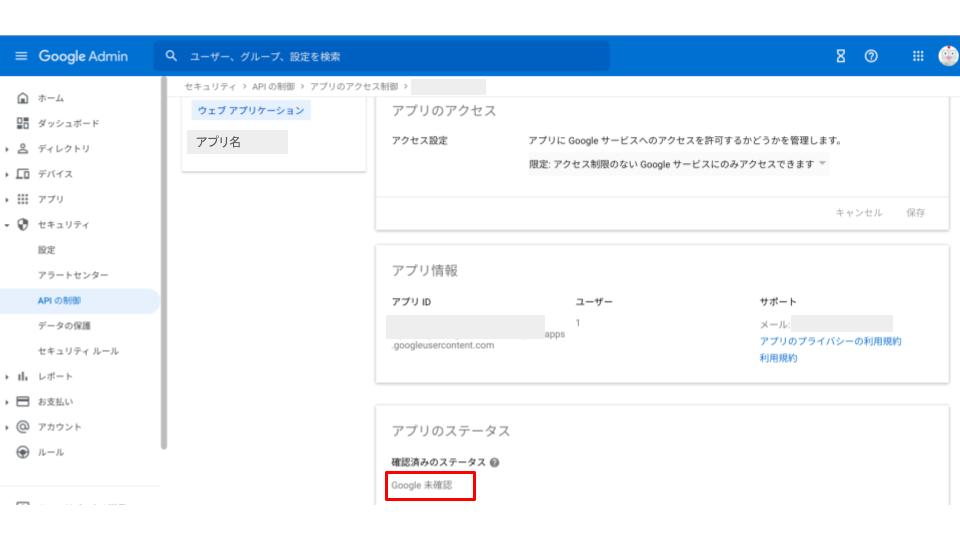Open the help question mark icon

click(x=871, y=56)
